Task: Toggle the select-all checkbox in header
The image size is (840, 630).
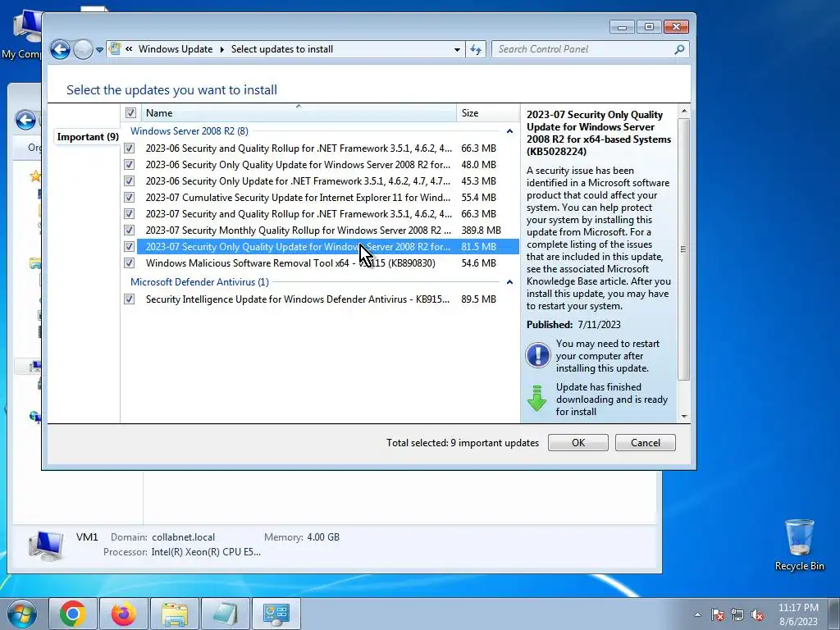Action: pyautogui.click(x=130, y=113)
